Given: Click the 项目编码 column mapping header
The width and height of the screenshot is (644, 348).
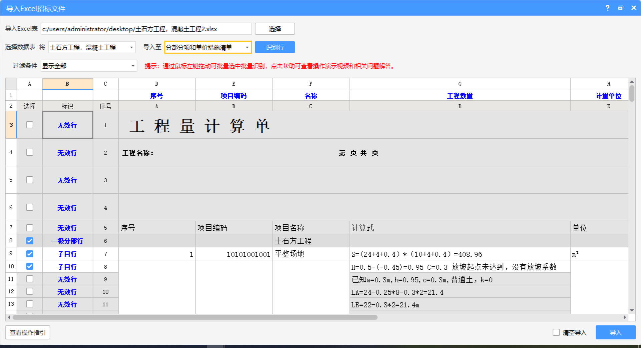Looking at the screenshot, I should (x=234, y=96).
